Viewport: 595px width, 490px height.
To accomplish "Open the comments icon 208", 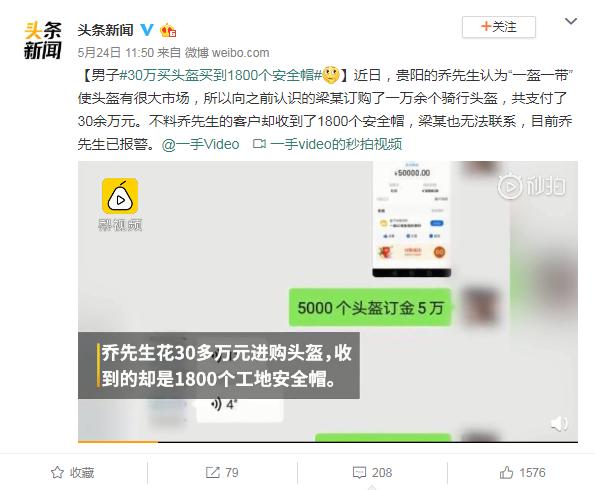I will click(372, 473).
